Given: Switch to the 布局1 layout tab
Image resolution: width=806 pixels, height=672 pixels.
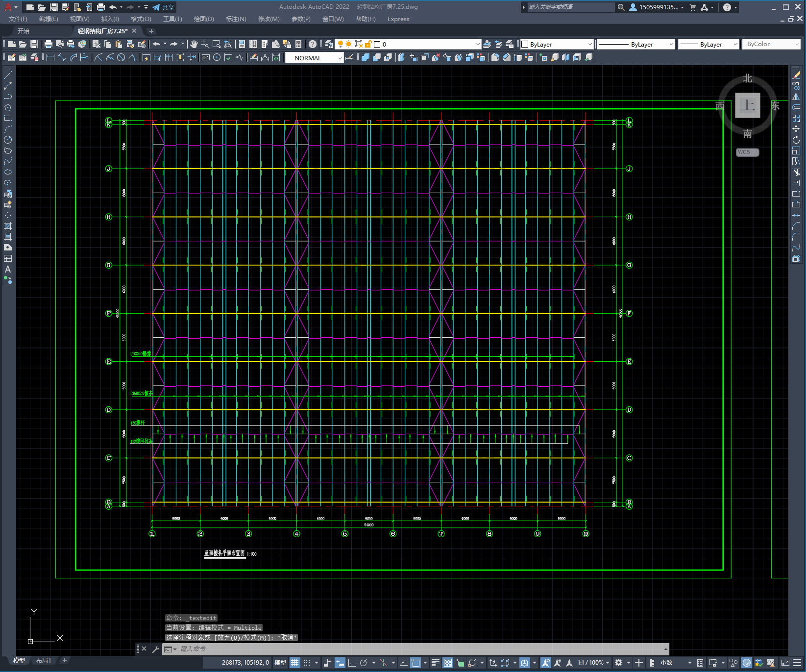Looking at the screenshot, I should pyautogui.click(x=44, y=660).
